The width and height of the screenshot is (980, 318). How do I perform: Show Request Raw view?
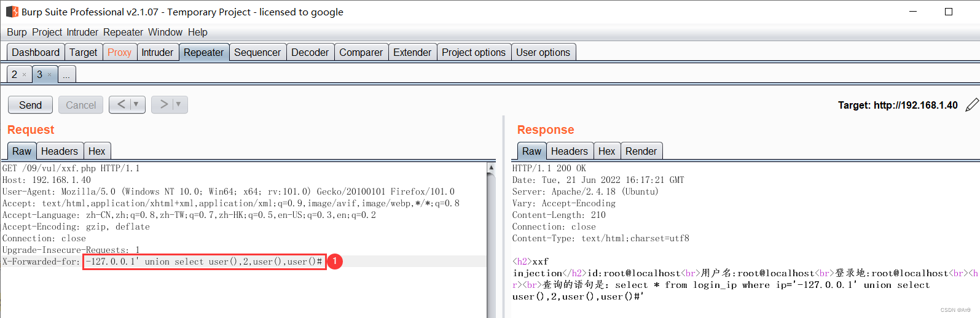22,151
